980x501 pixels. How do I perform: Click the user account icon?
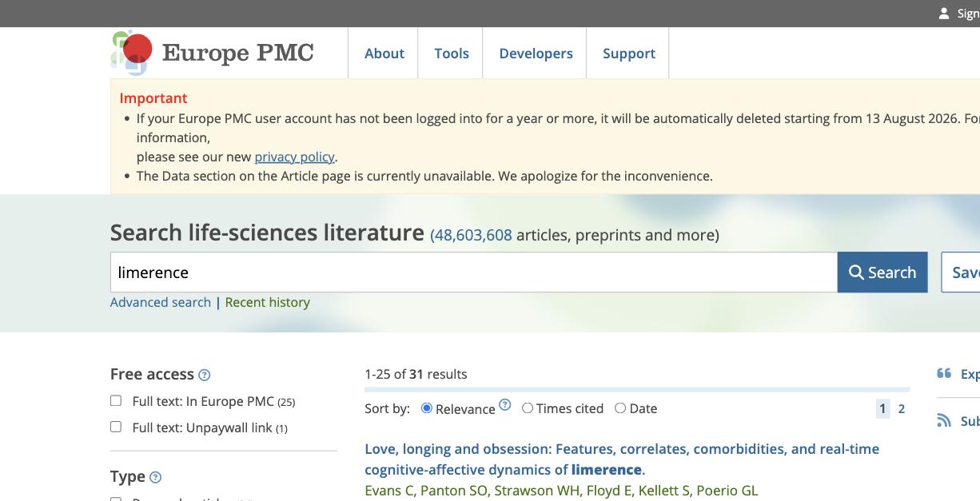click(944, 14)
